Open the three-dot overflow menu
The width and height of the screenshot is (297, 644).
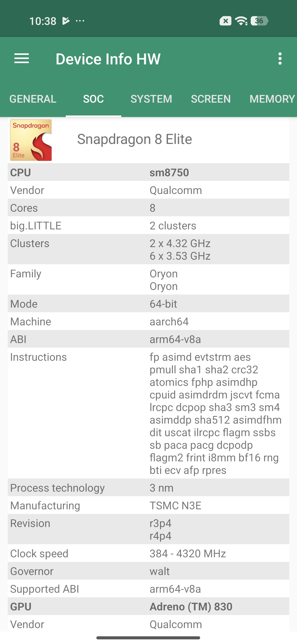point(280,59)
